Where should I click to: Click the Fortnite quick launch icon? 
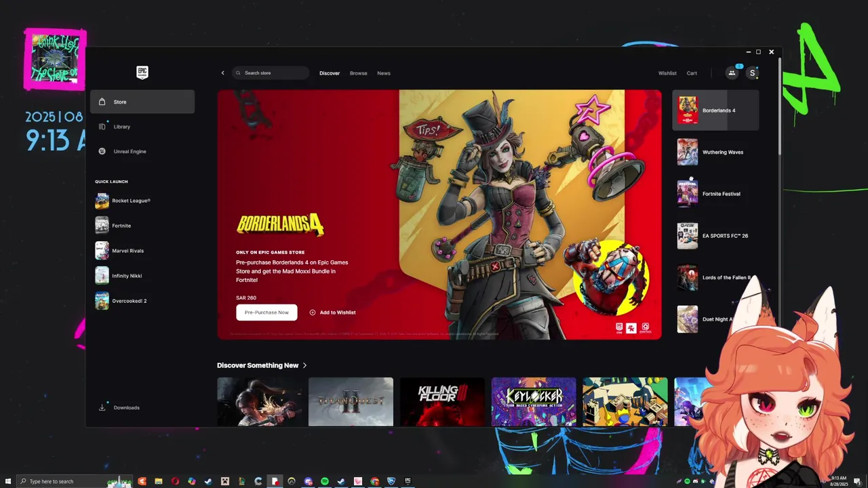pyautogui.click(x=102, y=226)
